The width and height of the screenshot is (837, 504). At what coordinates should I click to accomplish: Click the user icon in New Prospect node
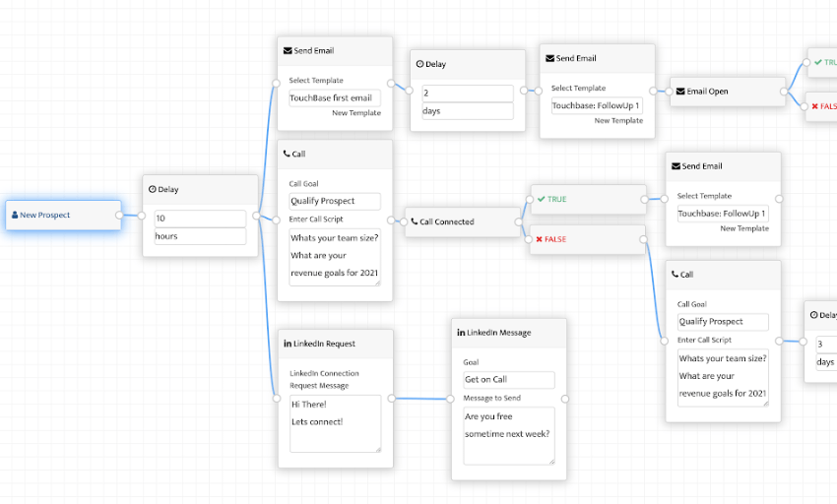coord(15,215)
